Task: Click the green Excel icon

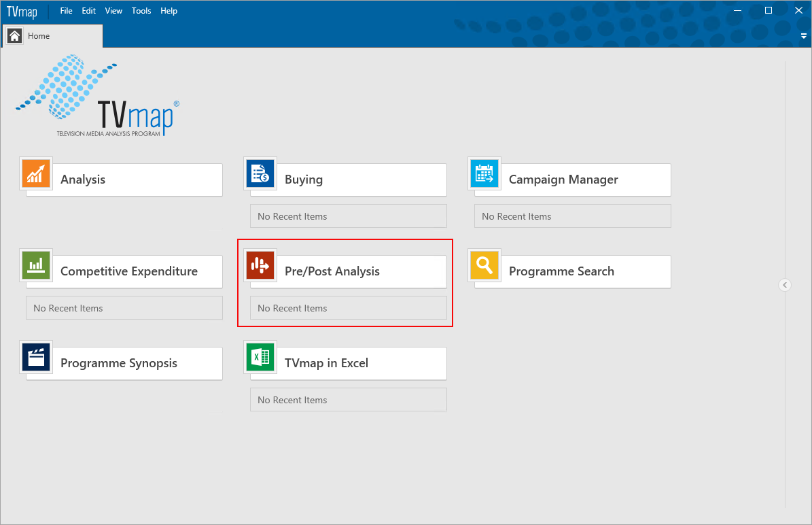Action: 260,357
